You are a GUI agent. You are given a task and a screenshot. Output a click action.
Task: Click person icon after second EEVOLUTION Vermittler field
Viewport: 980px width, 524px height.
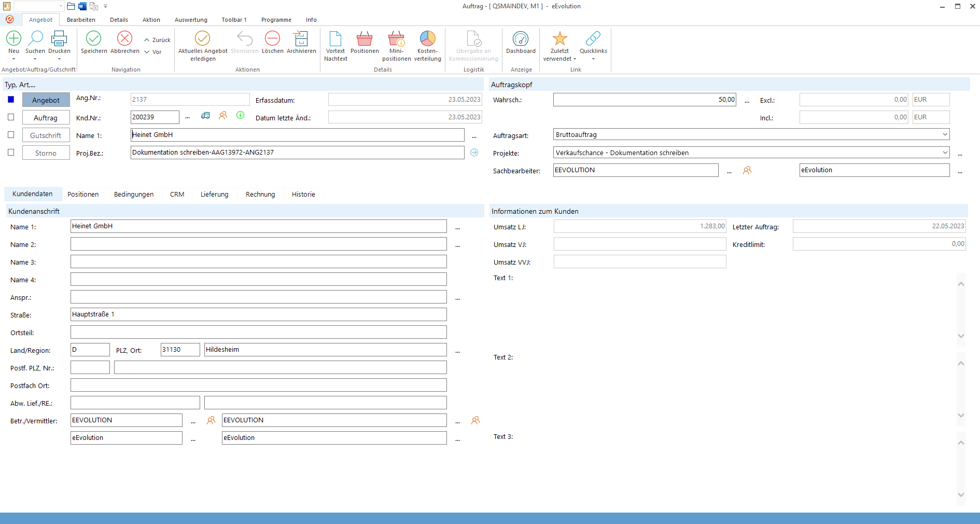pos(475,420)
